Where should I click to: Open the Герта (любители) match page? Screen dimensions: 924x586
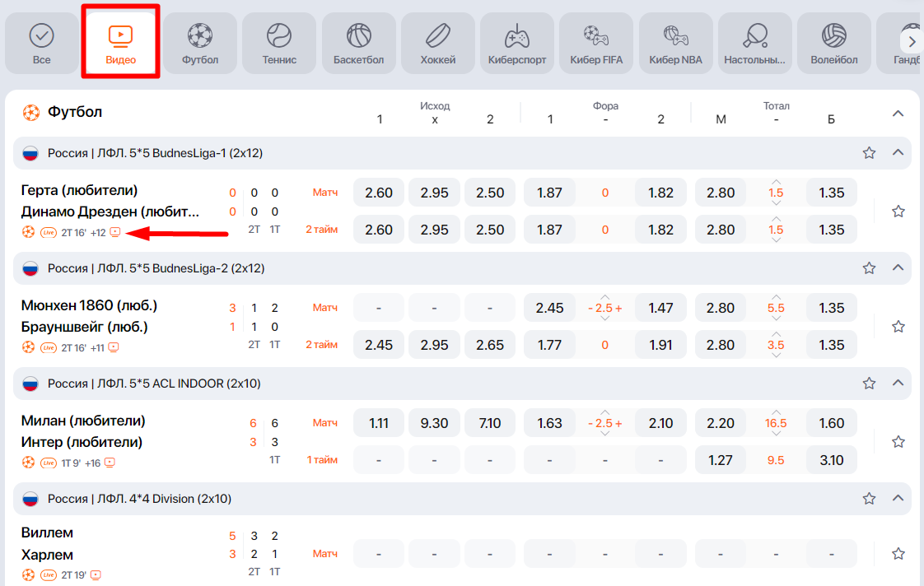coord(80,191)
